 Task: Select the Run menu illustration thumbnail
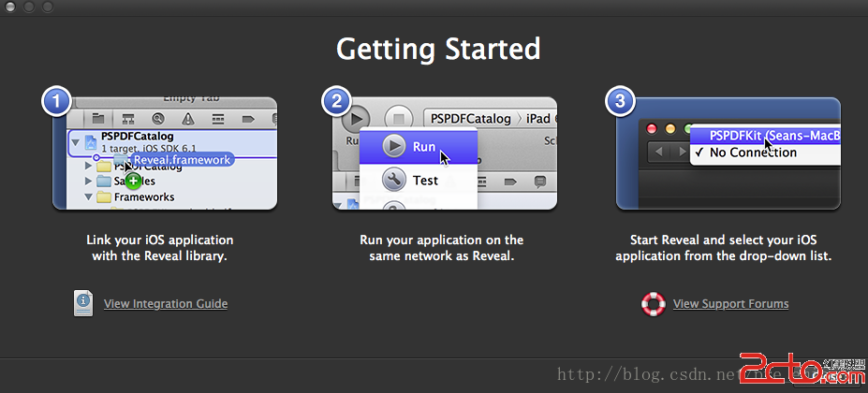click(x=445, y=153)
